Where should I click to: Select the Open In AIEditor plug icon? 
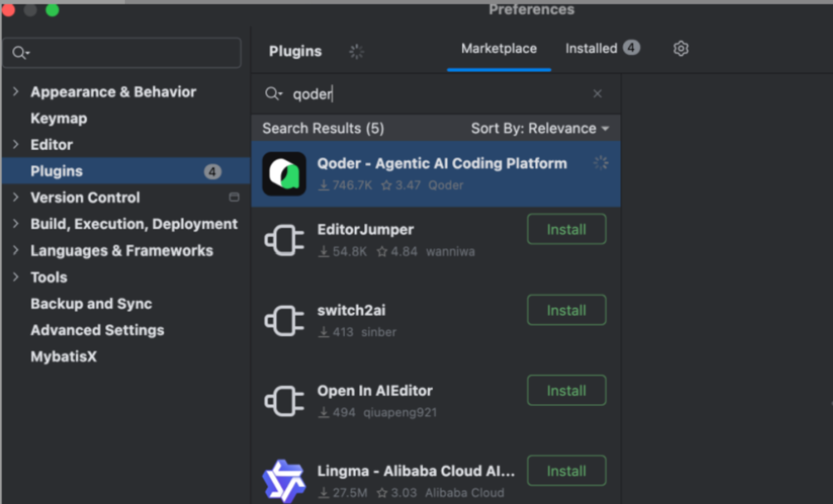point(284,401)
